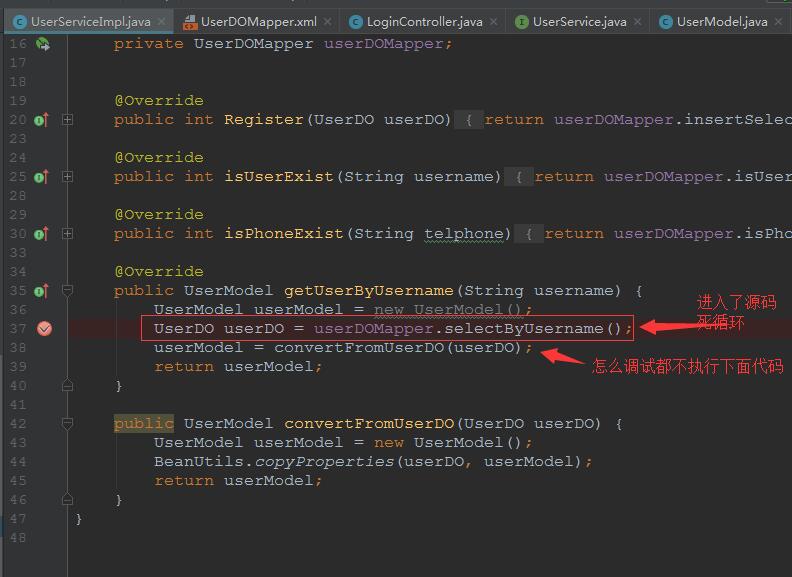Collapse the convertFromUserDO method at line 42

pyautogui.click(x=67, y=423)
